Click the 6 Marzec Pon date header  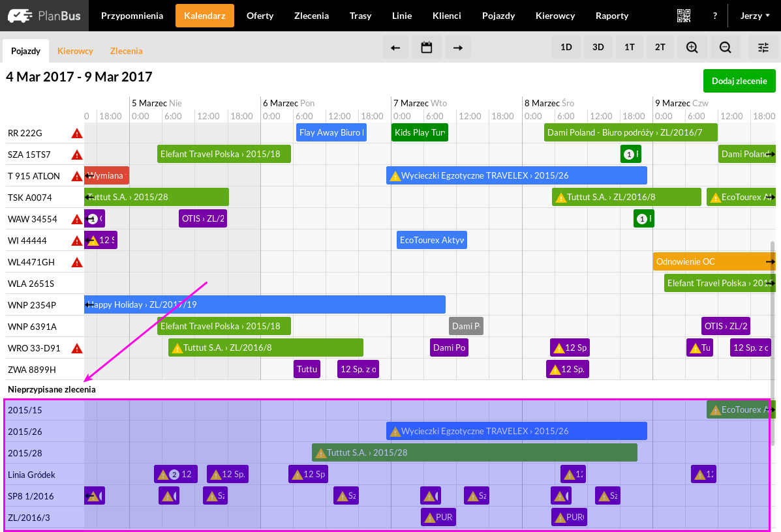point(289,103)
